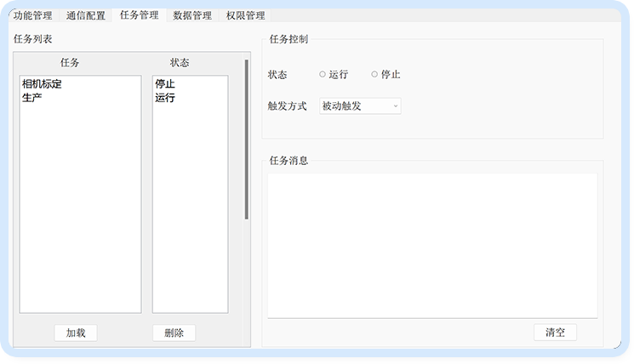Click the 运行 entry in the 状态 list
Image resolution: width=634 pixels, height=364 pixels.
click(165, 98)
